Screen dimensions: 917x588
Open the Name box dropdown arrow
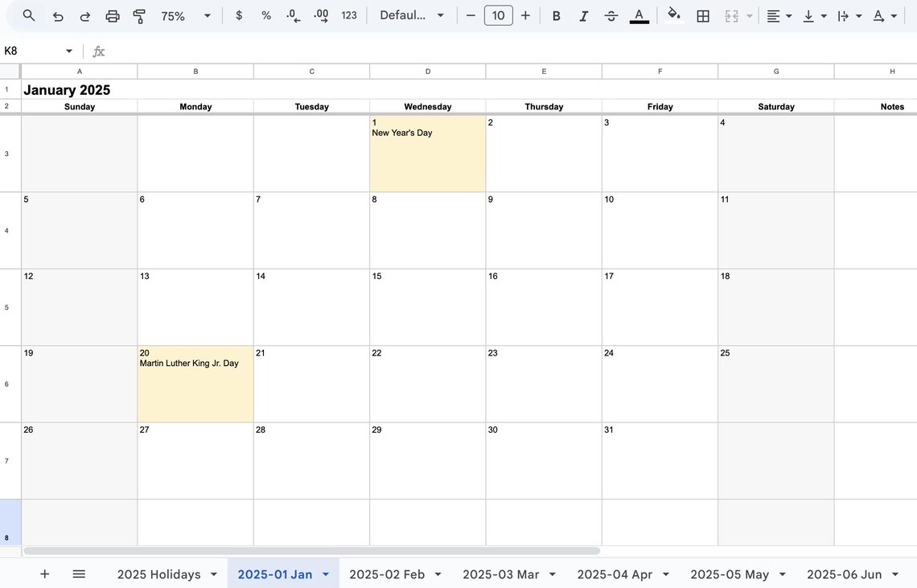point(69,51)
